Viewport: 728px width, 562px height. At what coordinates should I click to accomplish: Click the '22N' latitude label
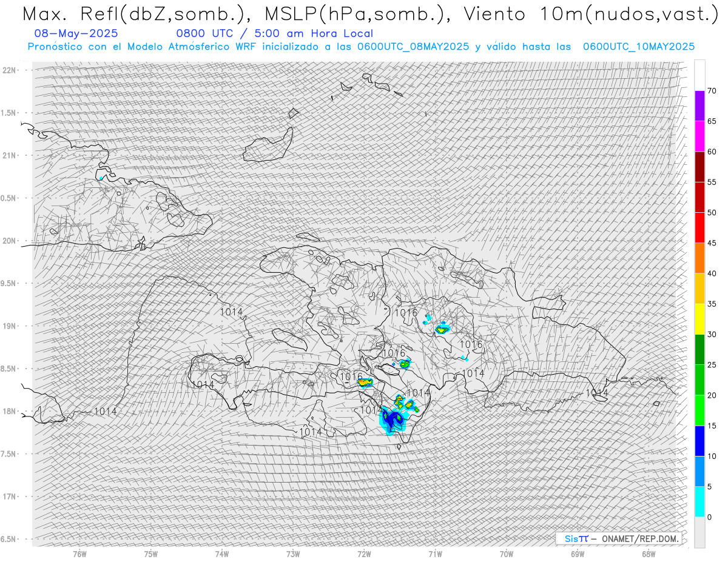point(10,70)
